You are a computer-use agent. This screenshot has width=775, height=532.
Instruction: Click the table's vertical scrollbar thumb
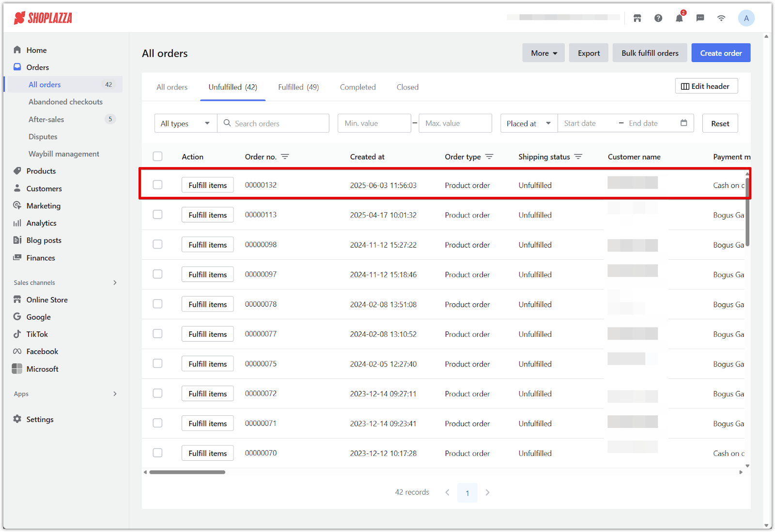747,211
